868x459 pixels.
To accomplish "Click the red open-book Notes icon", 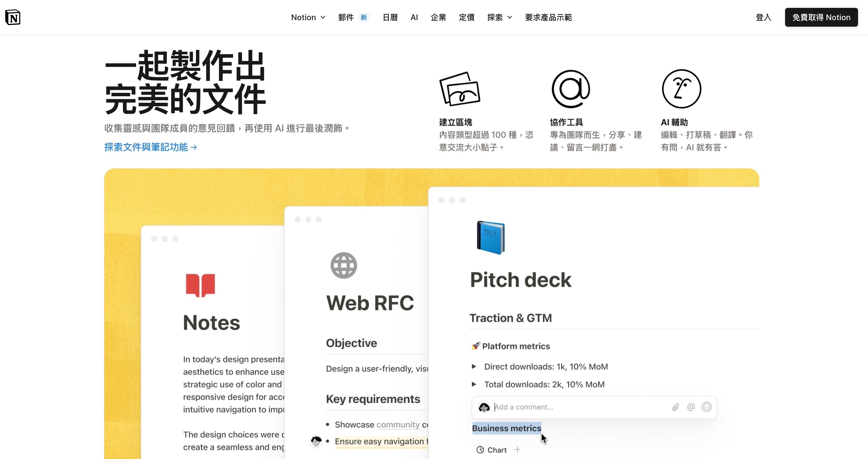I will (200, 285).
